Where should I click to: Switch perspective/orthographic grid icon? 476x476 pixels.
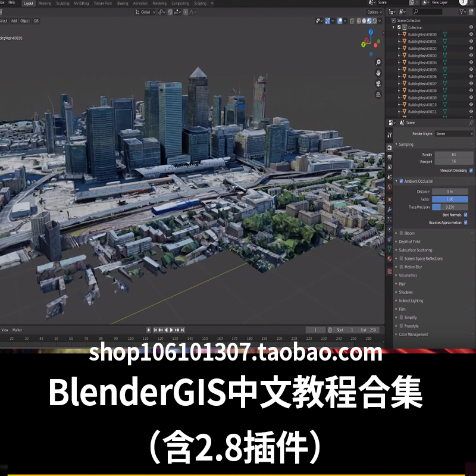point(378,95)
